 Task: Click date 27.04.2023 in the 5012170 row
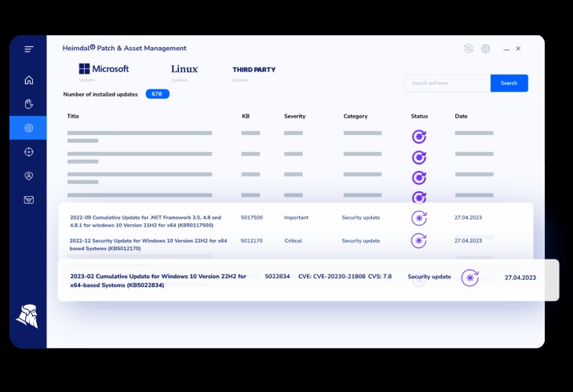coord(468,241)
